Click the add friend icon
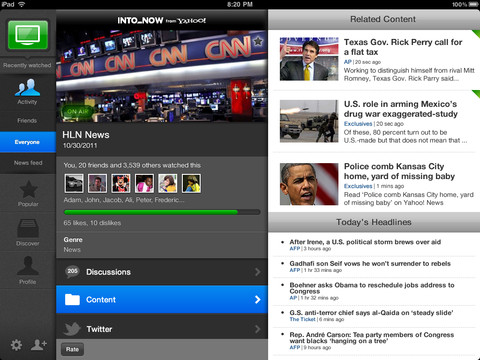Image resolution: width=480 pixels, height=360 pixels. (39, 345)
